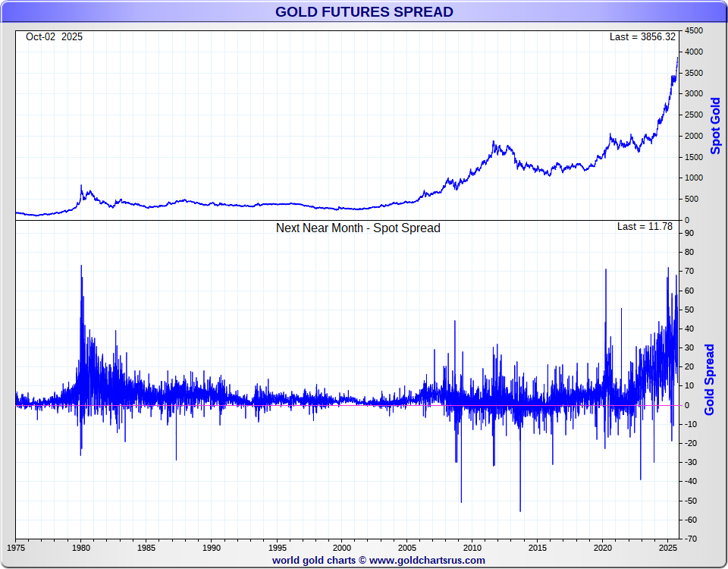The image size is (728, 569).
Task: Click the 2000 price tick on Spot Gold axis
Action: click(693, 136)
